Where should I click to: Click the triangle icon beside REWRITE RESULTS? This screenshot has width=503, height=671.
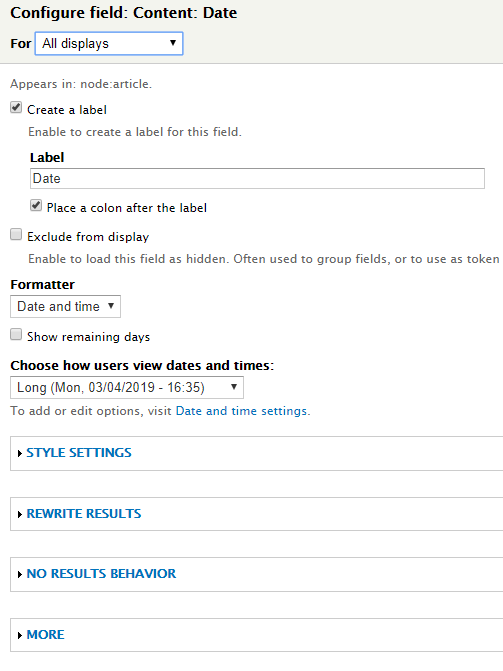[x=20, y=514]
